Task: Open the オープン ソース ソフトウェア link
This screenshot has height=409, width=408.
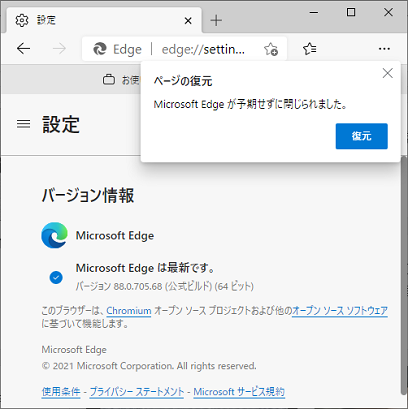Action: [x=340, y=311]
